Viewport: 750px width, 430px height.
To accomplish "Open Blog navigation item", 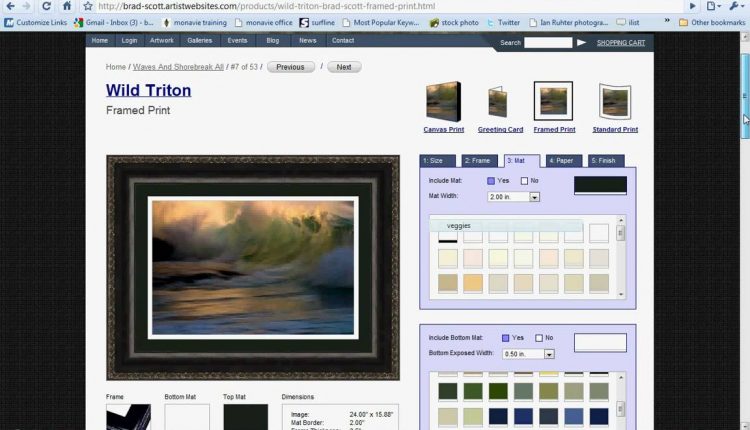I will click(273, 41).
